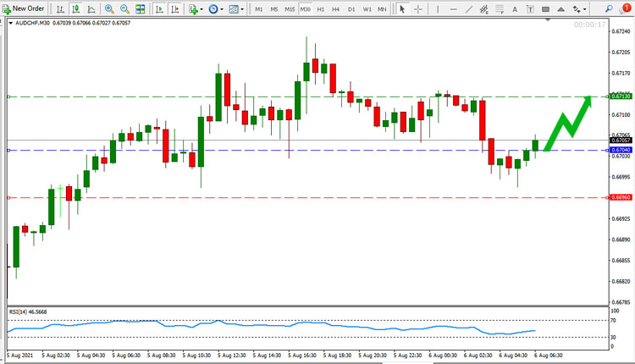The image size is (635, 364).
Task: Select the H1 timeframe
Action: tap(321, 9)
